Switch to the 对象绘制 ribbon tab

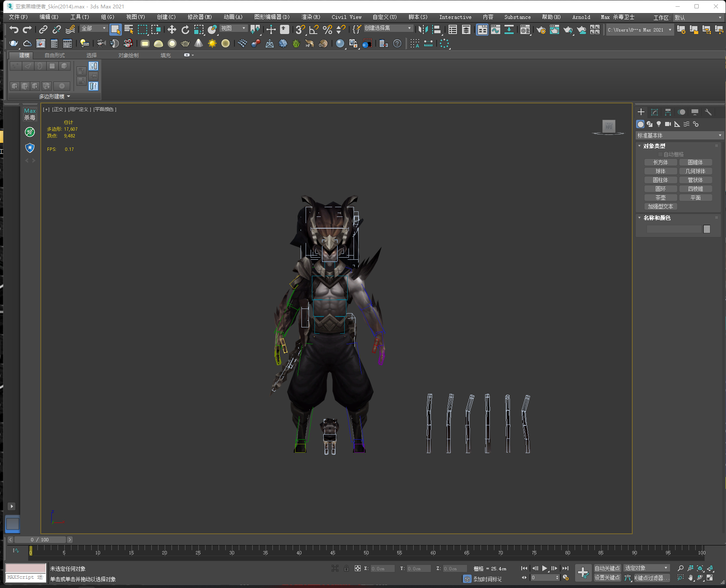[128, 55]
